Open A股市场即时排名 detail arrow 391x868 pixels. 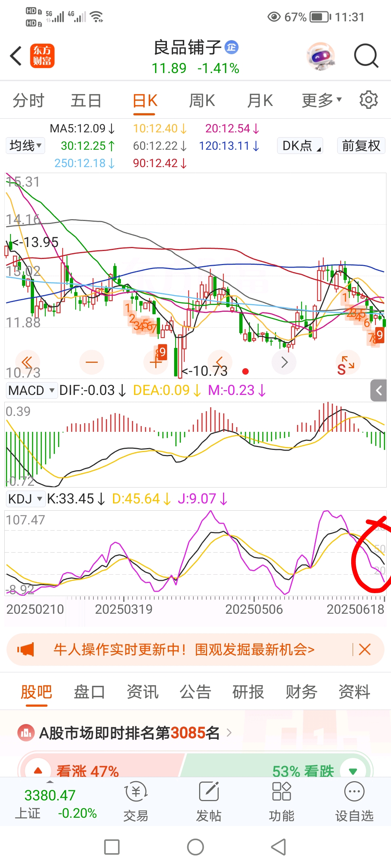(229, 733)
